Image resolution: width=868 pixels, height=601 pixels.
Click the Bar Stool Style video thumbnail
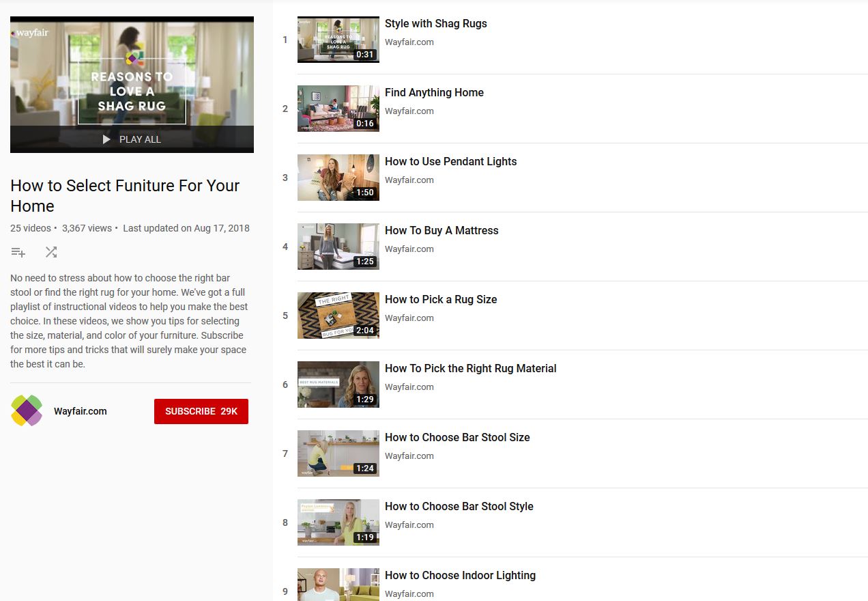[x=338, y=522]
